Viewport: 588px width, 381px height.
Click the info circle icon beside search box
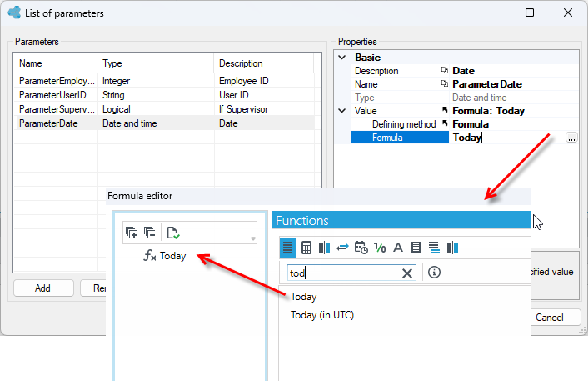(x=434, y=273)
